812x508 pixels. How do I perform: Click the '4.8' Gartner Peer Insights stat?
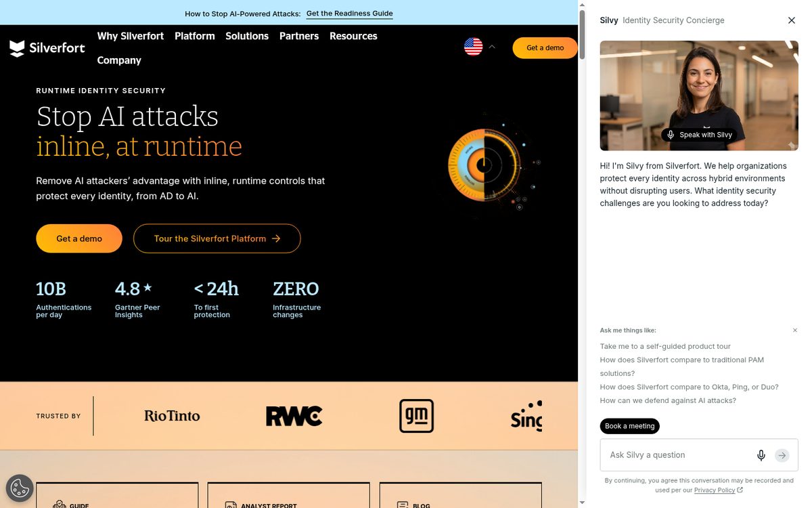137,299
